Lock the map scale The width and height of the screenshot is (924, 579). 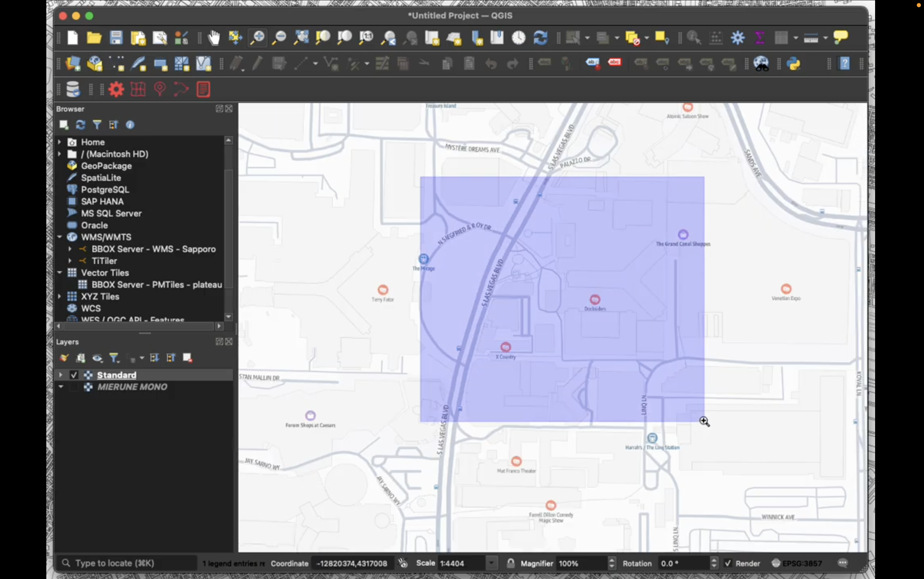pos(511,563)
